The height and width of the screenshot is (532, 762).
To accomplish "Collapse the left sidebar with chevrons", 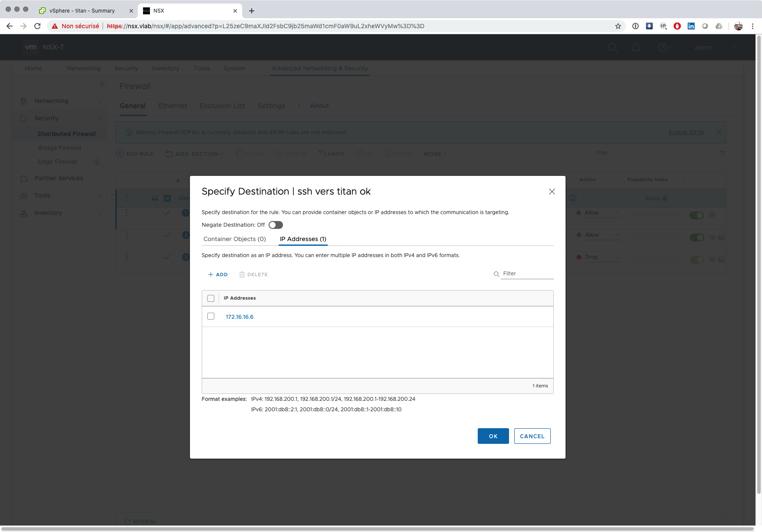I will pos(102,84).
